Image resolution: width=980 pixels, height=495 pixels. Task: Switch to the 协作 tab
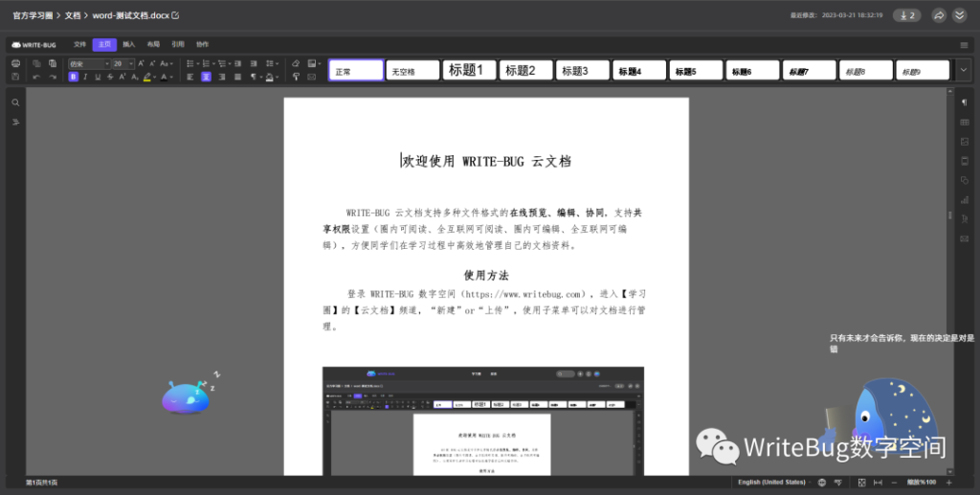(x=203, y=44)
